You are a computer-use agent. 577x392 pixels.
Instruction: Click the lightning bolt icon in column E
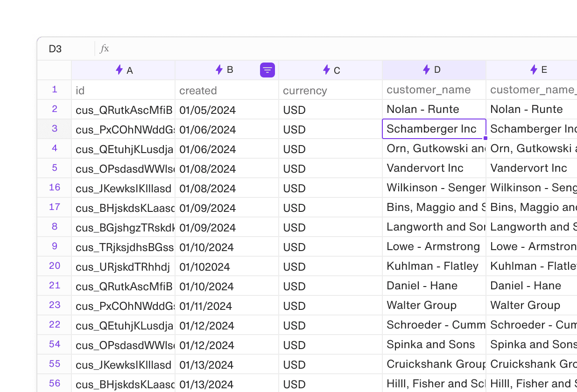(534, 70)
